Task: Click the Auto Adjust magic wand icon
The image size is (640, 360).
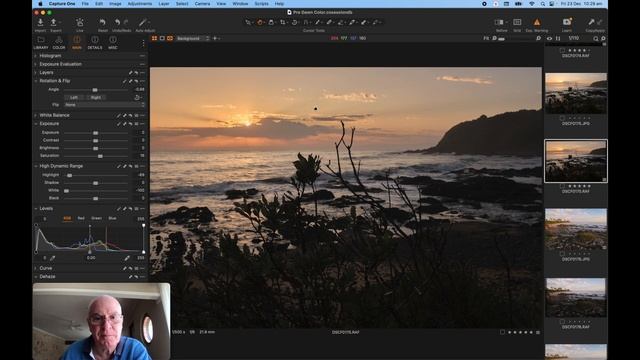Action: click(142, 22)
